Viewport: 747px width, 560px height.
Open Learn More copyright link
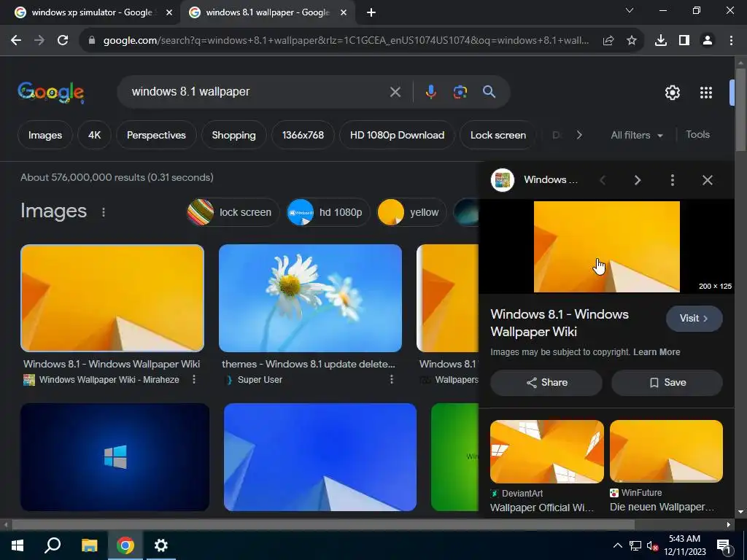[x=657, y=352]
